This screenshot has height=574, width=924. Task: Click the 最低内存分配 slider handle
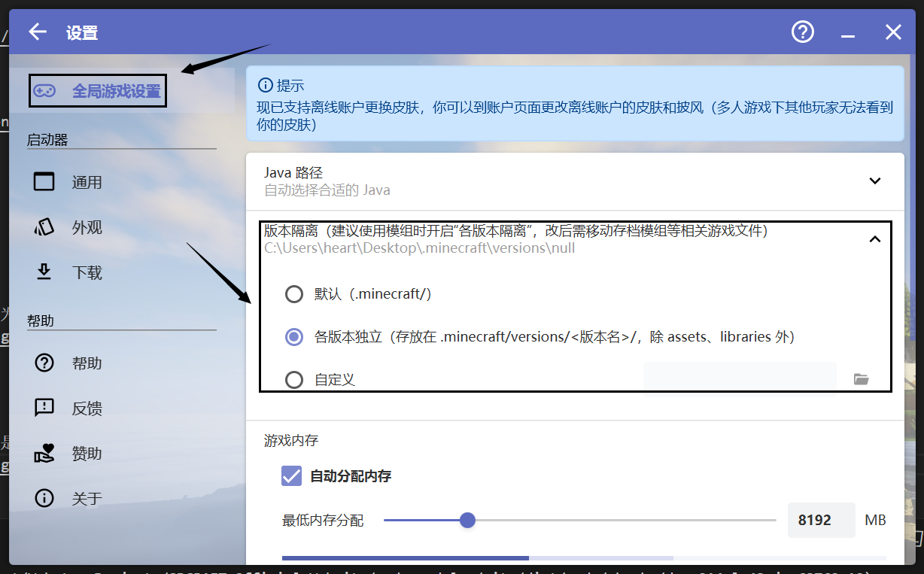tap(467, 520)
